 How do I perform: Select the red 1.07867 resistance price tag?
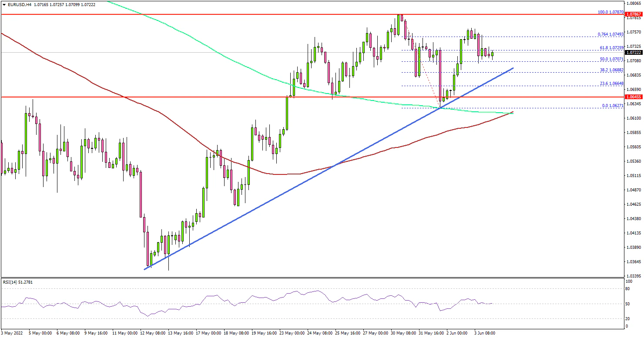point(633,14)
